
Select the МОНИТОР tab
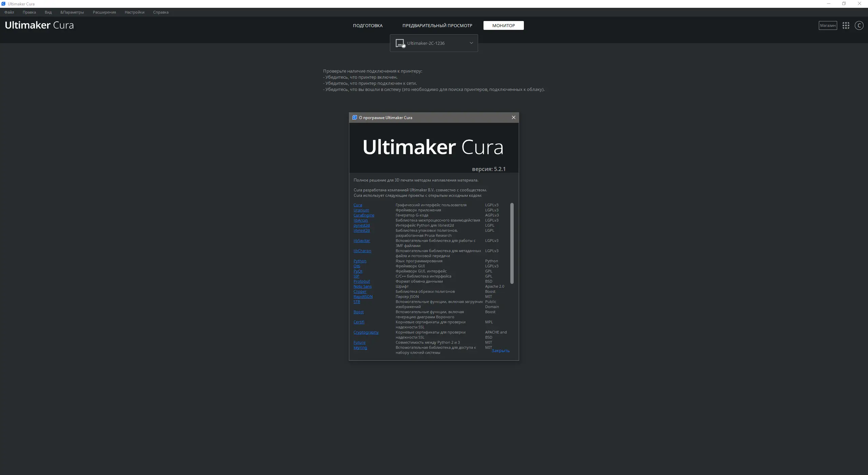[x=504, y=25]
